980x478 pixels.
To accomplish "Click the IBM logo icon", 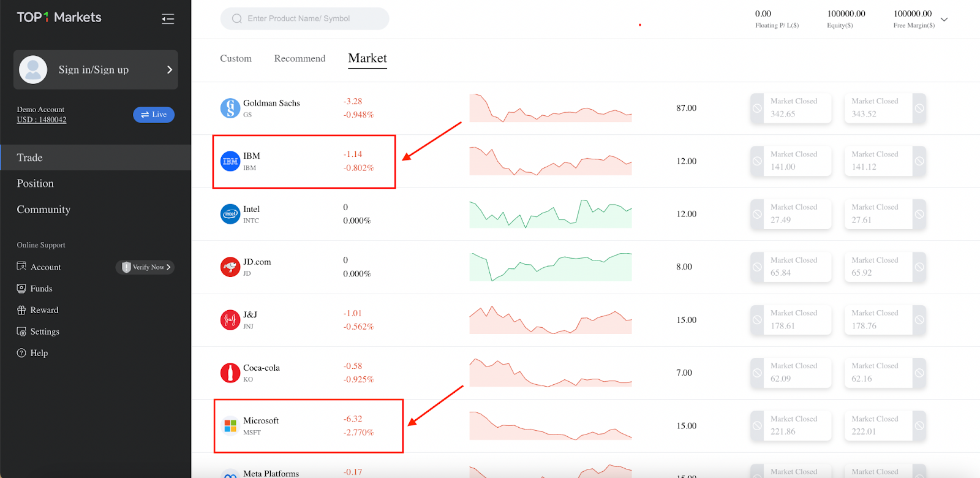I will pos(230,161).
